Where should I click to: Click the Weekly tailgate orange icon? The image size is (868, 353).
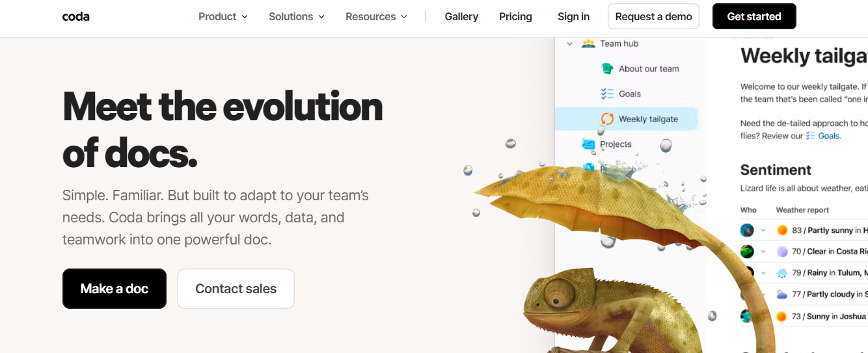[607, 119]
